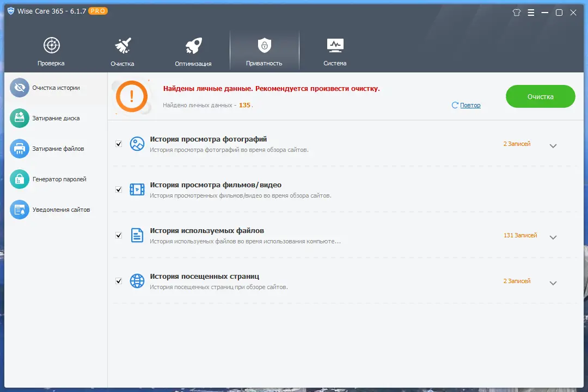Click the Wise Care 365 shield logo
Image resolution: width=588 pixels, height=392 pixels.
11,11
